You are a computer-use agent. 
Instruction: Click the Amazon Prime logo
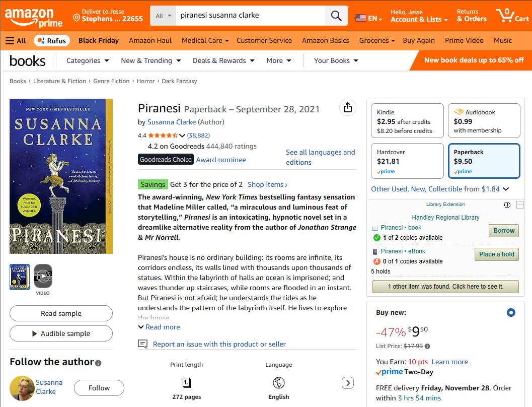coord(34,17)
